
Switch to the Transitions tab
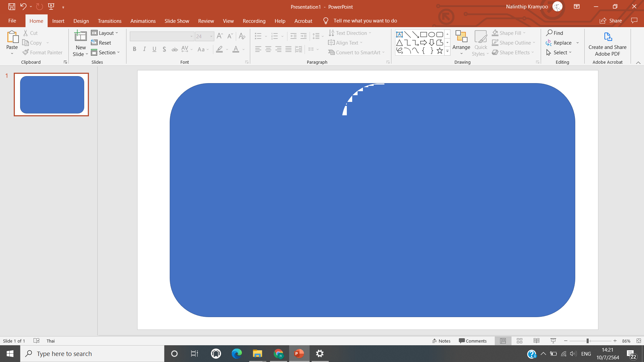point(109,21)
